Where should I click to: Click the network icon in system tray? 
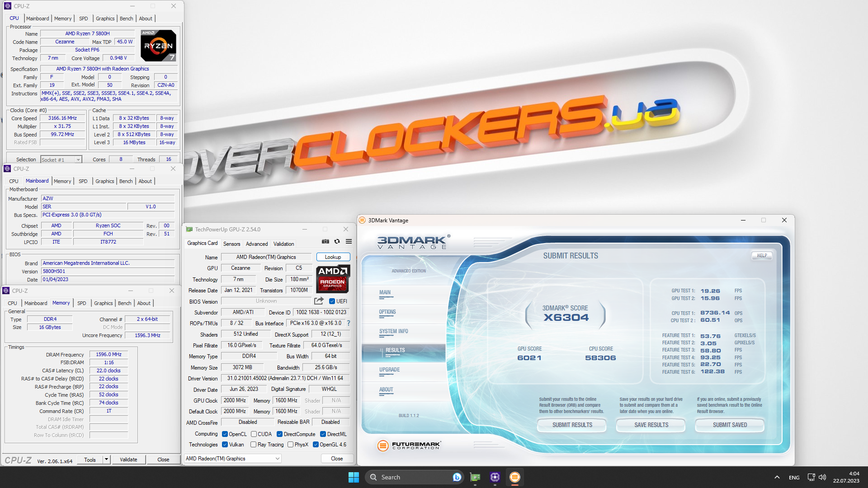tap(811, 477)
